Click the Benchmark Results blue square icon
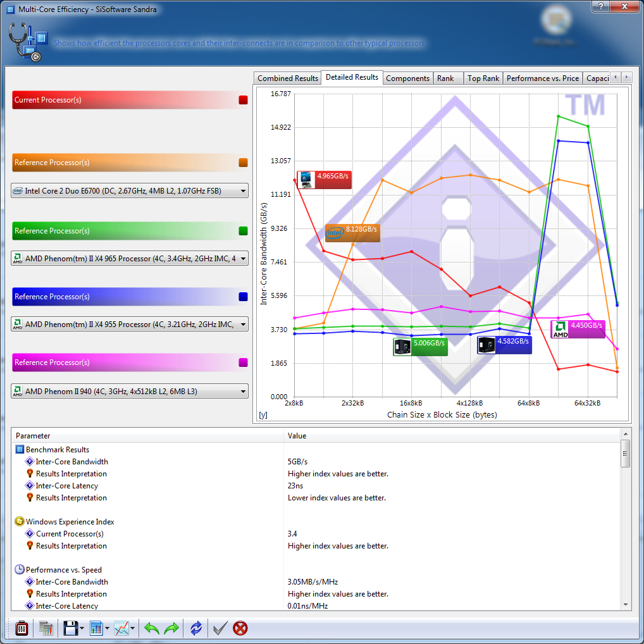644x644 pixels. (x=20, y=449)
